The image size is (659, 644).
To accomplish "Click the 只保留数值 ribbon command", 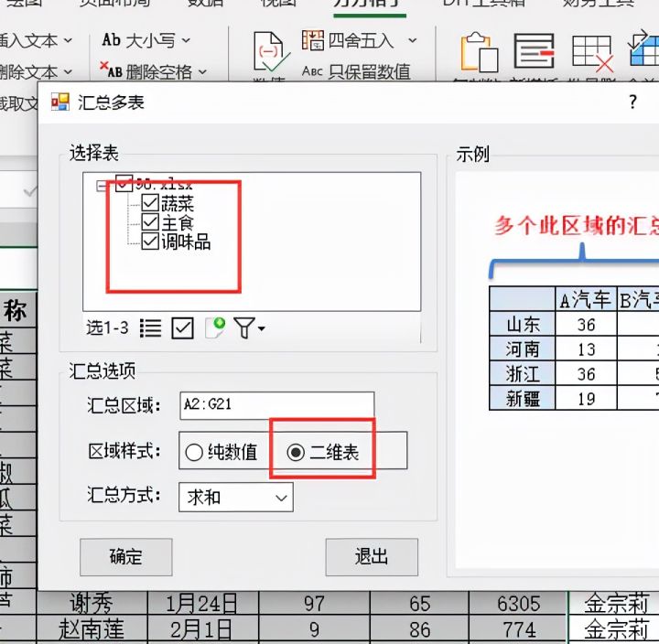I will (356, 72).
